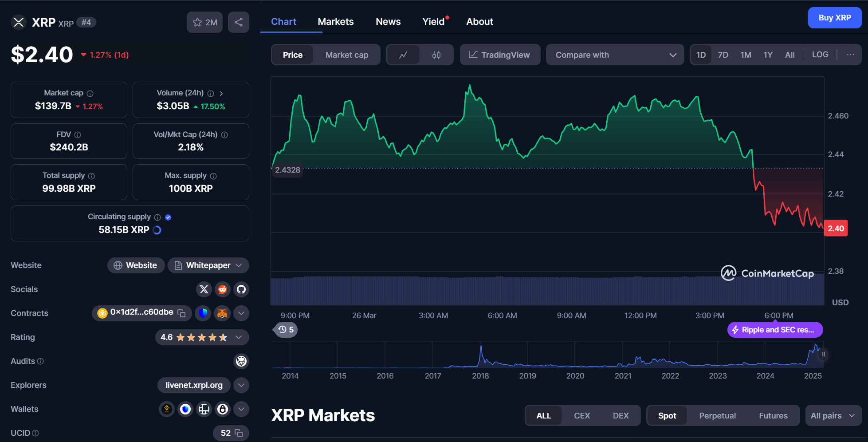Open the All pairs dropdown
Image resolution: width=868 pixels, height=442 pixels.
click(x=833, y=415)
